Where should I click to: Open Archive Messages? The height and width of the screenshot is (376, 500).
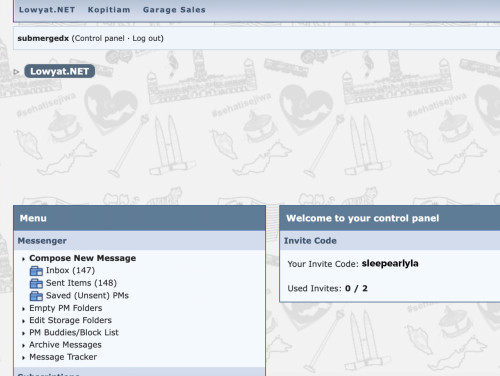pos(65,345)
